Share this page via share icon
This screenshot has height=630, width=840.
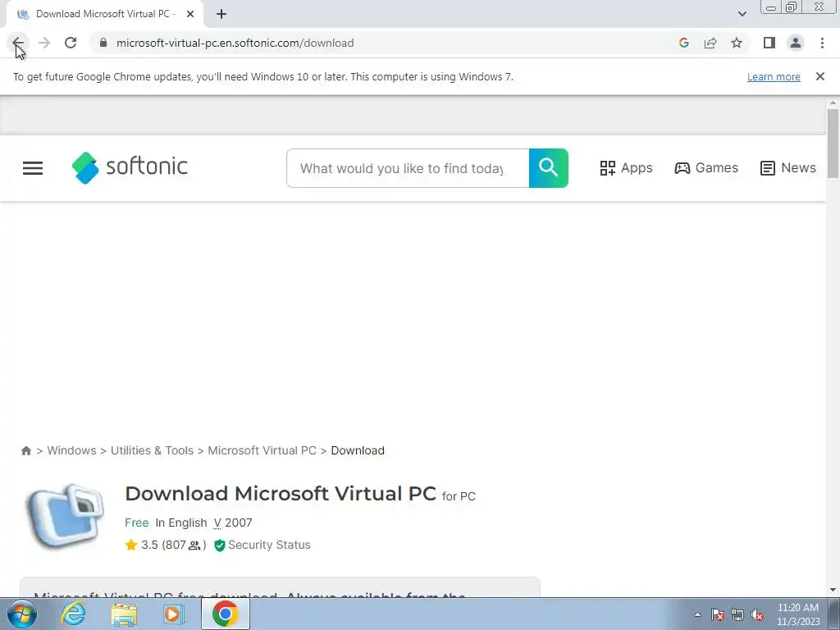(x=710, y=43)
